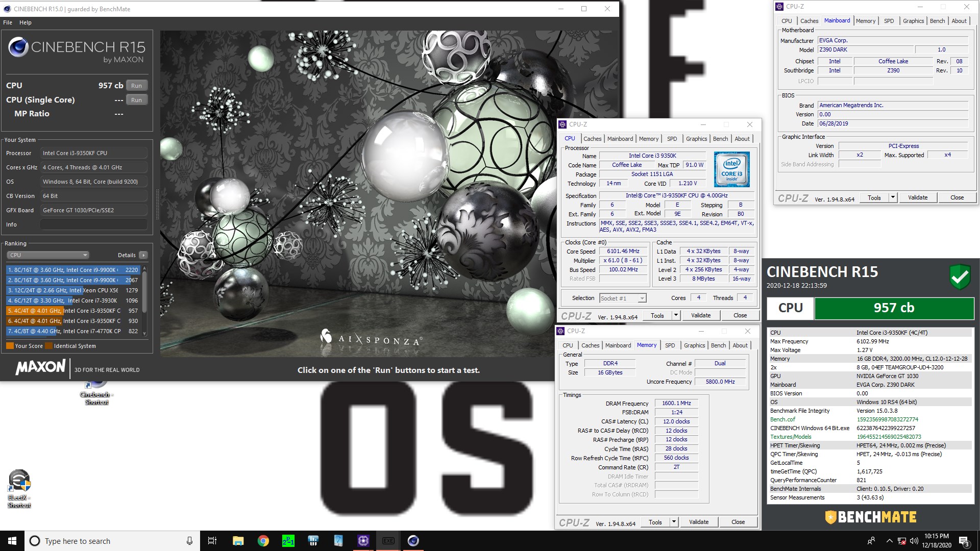
Task: Show hidden system tray icons
Action: [x=889, y=541]
